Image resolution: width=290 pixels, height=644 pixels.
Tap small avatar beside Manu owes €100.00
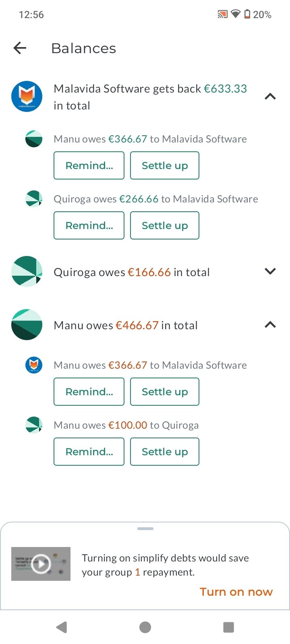tap(34, 425)
